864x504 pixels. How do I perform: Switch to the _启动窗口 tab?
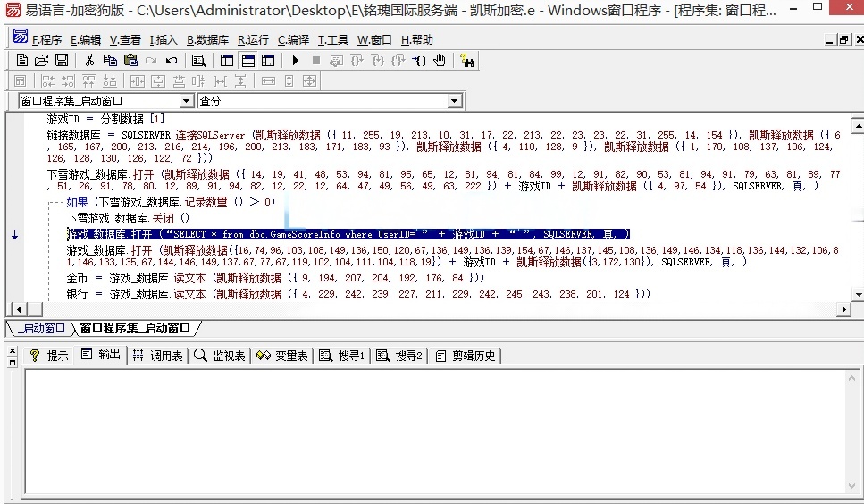(41, 329)
